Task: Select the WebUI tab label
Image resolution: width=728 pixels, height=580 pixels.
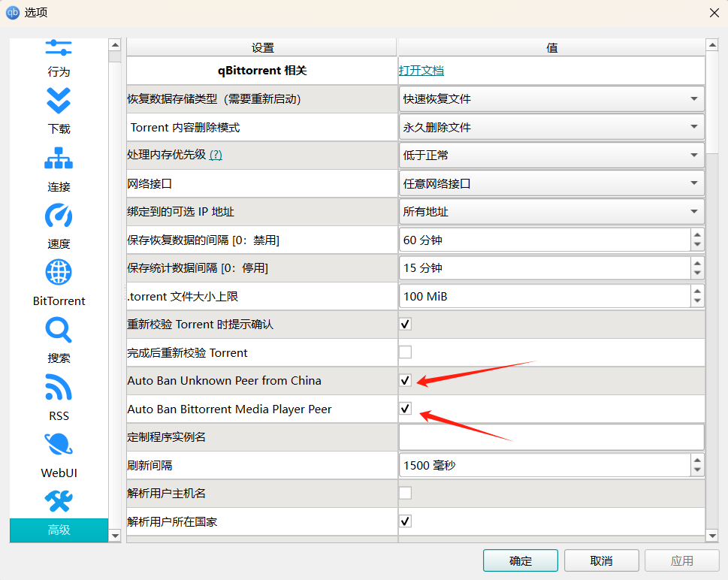Action: [59, 473]
